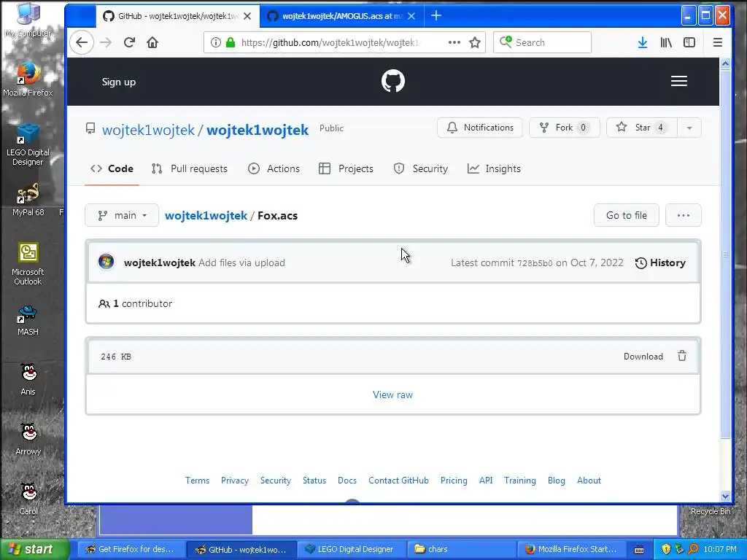Open wojtek1wojtek breadcrumb link beside Fox.acs

tap(206, 215)
